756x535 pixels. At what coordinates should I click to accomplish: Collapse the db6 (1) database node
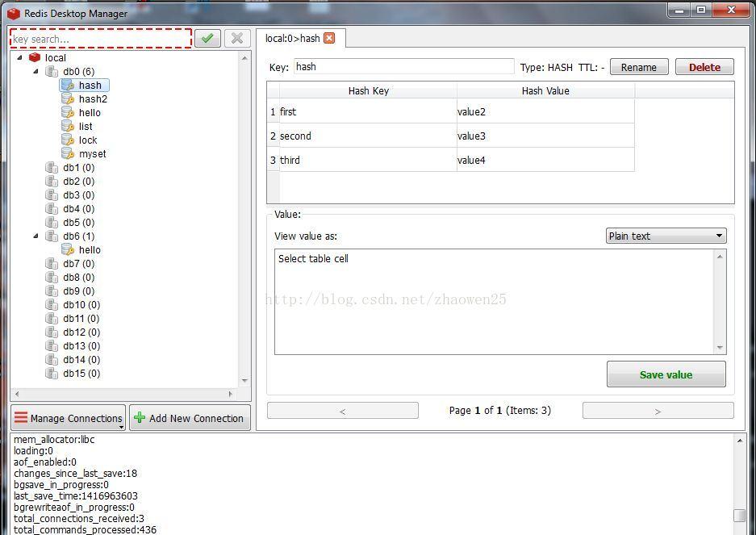pos(36,236)
